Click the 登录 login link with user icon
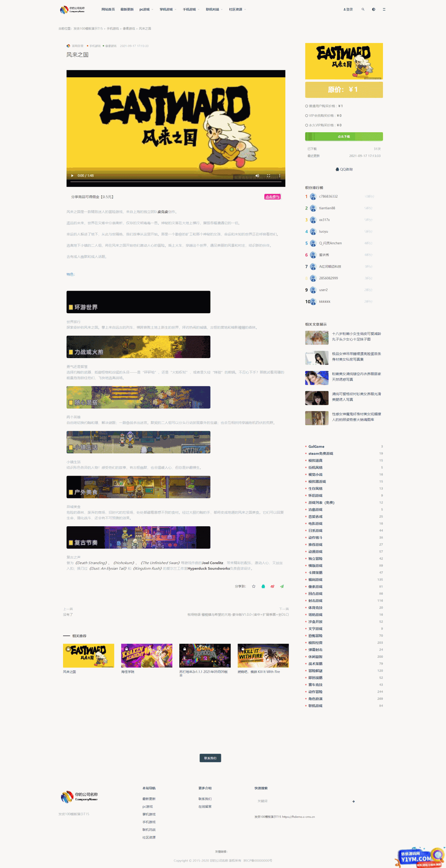The width and height of the screenshot is (446, 868). coord(348,9)
